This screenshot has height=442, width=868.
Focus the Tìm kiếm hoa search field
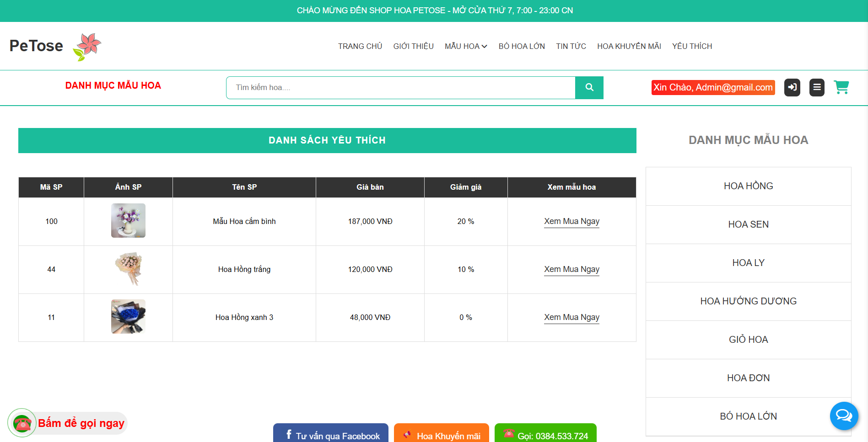(x=401, y=87)
